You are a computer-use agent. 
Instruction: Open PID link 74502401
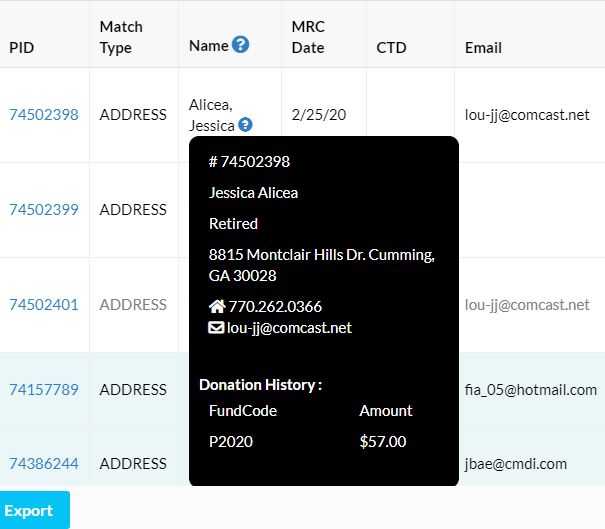point(44,305)
